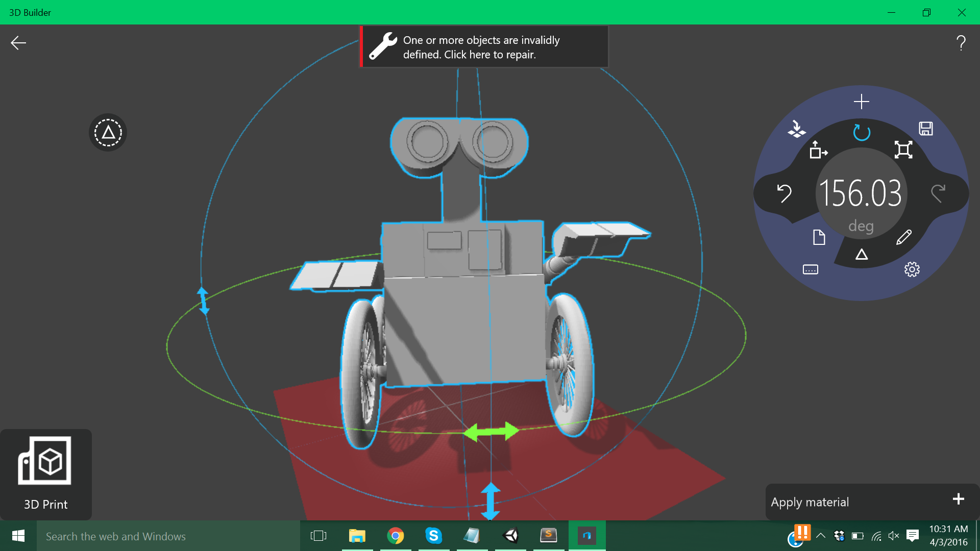Open the help question mark
Viewport: 980px width, 551px height.
[961, 43]
